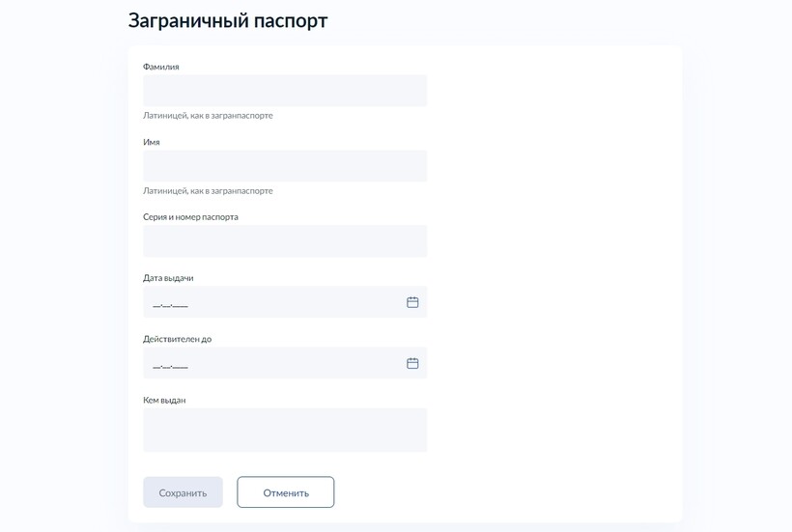Open calendar picker for Действителен до

(412, 363)
